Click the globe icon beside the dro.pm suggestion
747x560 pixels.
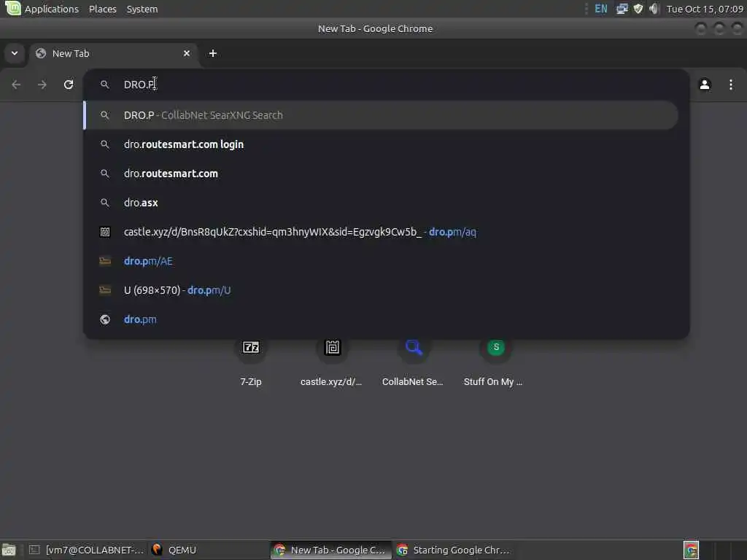tap(105, 319)
